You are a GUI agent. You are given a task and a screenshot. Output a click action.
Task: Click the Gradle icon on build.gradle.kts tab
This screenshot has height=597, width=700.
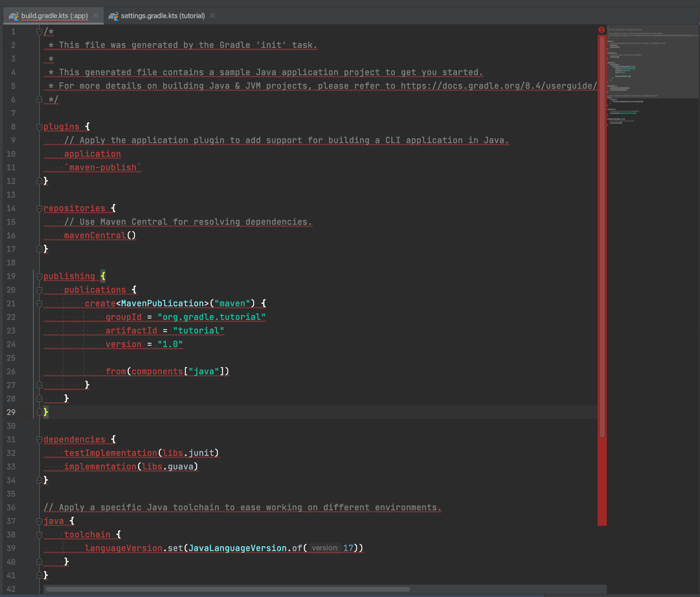14,16
